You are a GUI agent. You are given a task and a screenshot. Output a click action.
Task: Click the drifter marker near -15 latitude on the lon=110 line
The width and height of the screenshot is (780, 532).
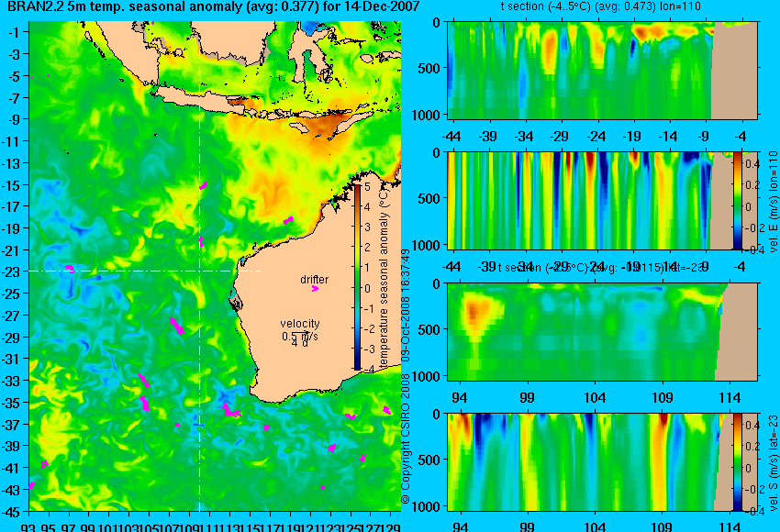point(204,186)
